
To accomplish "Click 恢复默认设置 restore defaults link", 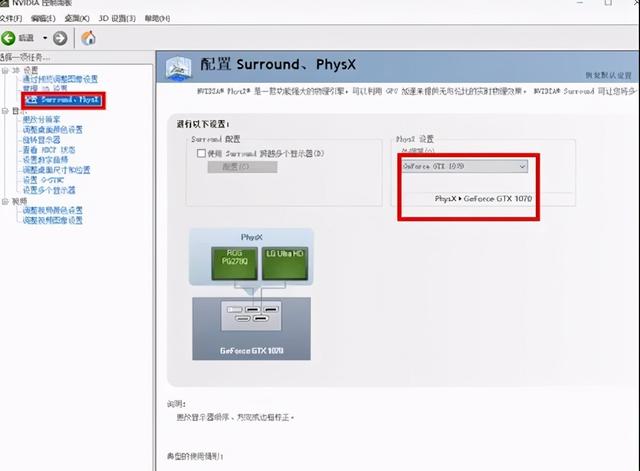I will (609, 76).
